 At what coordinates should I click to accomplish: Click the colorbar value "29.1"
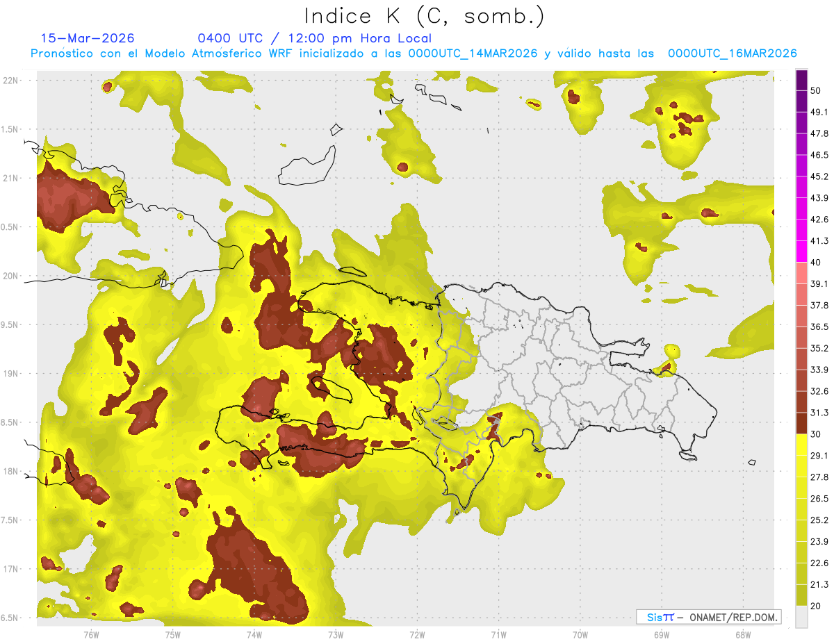tap(819, 456)
